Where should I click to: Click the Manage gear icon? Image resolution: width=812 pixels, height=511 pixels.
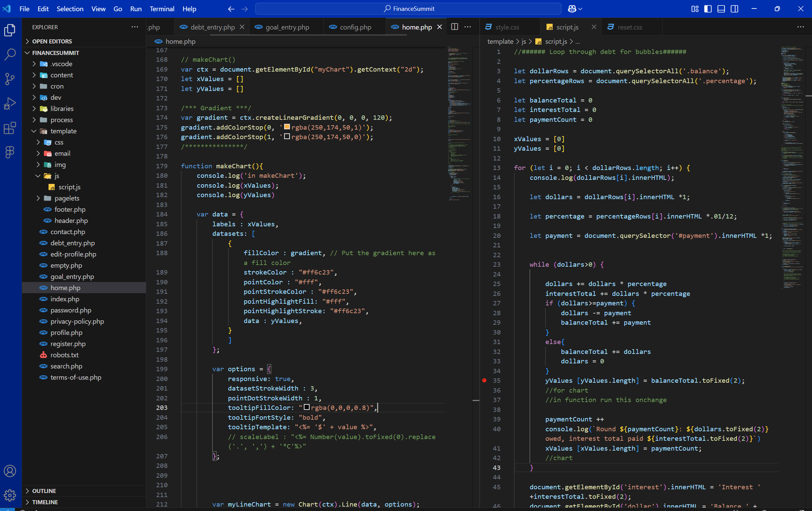[10, 495]
